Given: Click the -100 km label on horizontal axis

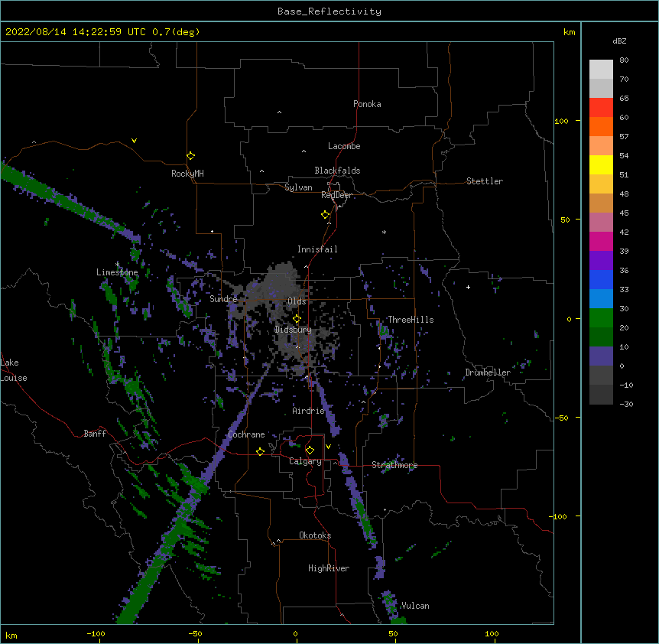Looking at the screenshot, I should (96, 633).
